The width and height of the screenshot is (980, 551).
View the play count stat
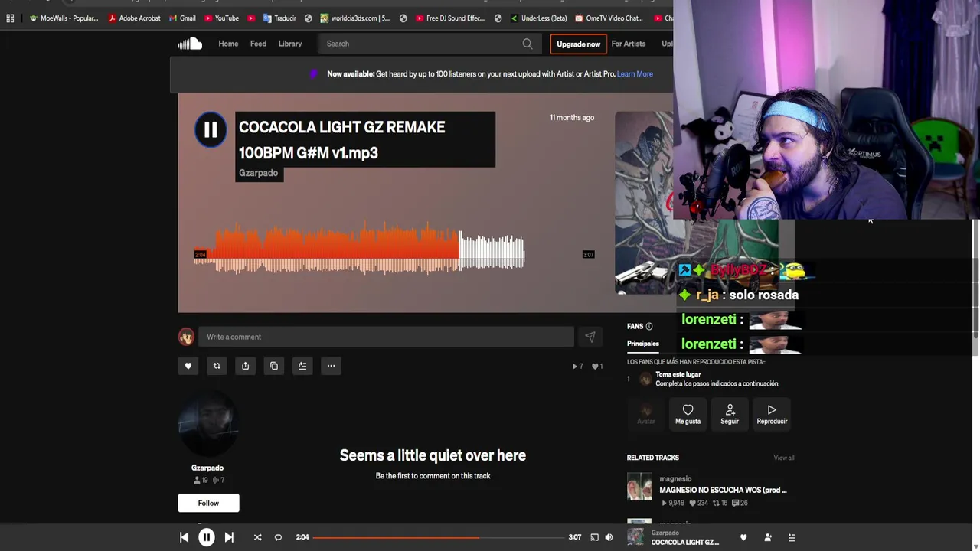(578, 367)
